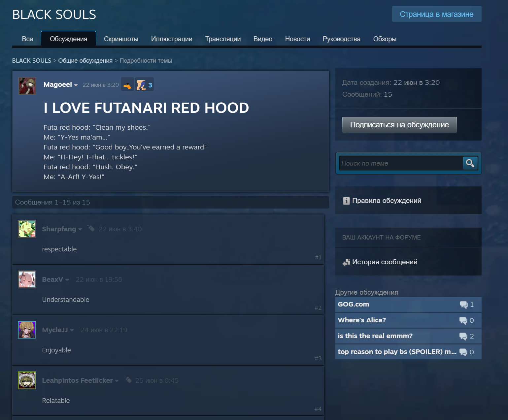Click the '22 июн в 3:40' timestamp

pyautogui.click(x=120, y=229)
